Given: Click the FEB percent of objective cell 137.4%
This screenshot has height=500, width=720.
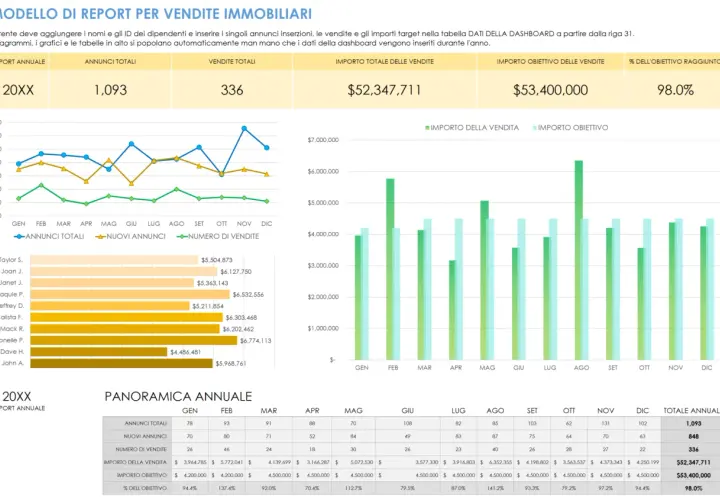Looking at the screenshot, I should point(226,488).
